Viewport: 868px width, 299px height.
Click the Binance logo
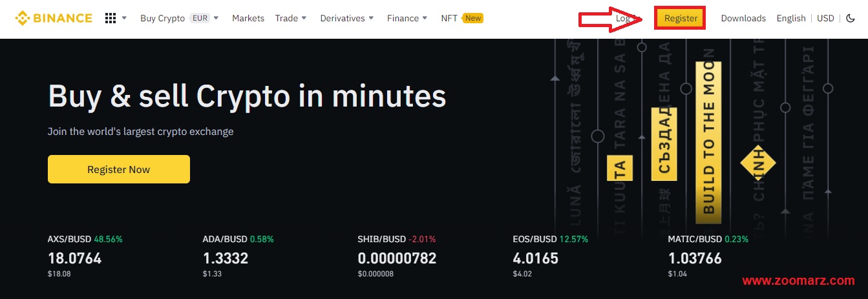coord(54,18)
